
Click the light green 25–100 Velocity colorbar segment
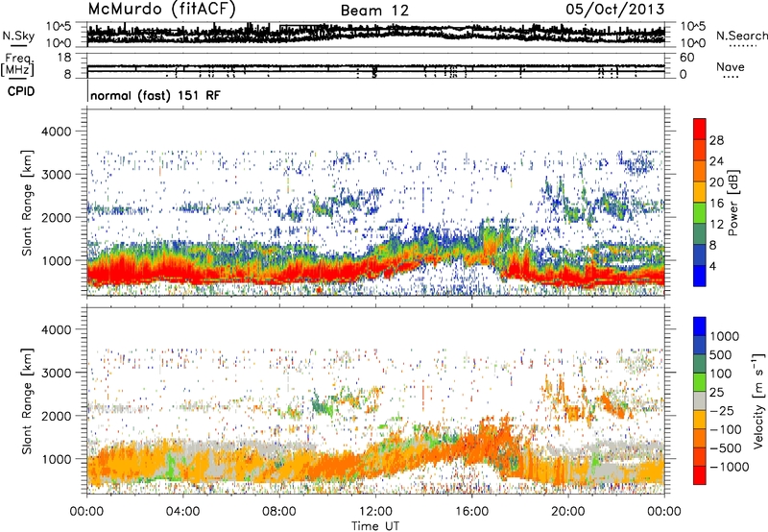tap(700, 382)
